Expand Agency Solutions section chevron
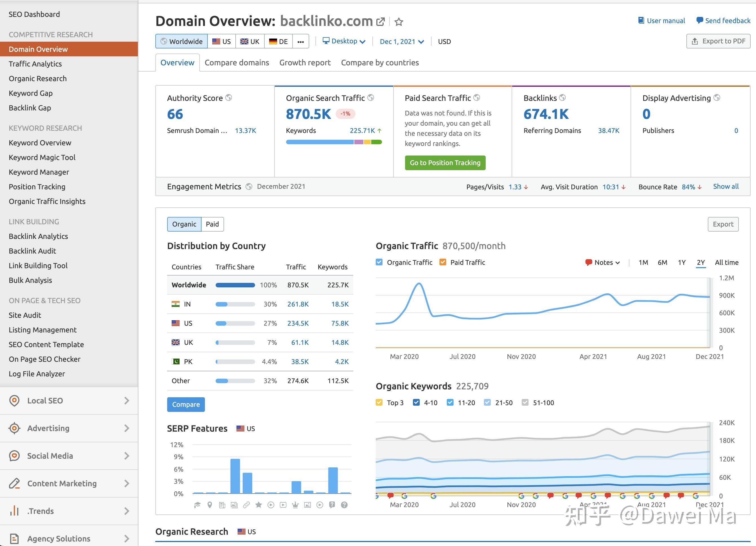 126,539
